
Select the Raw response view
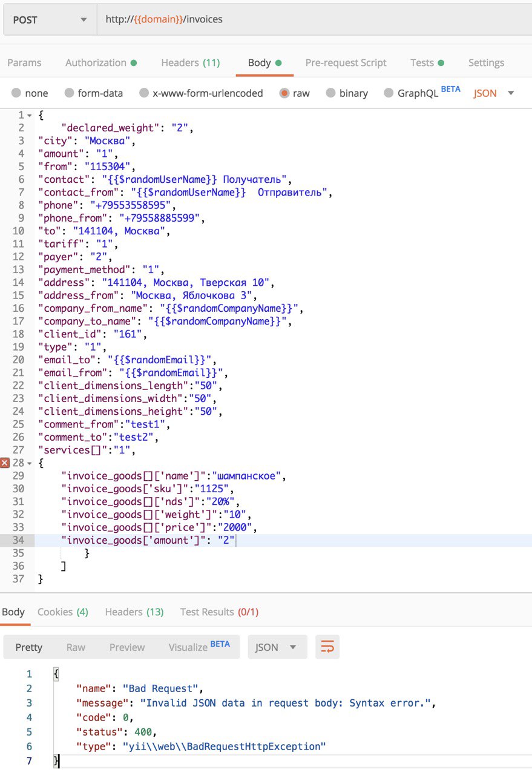[76, 647]
